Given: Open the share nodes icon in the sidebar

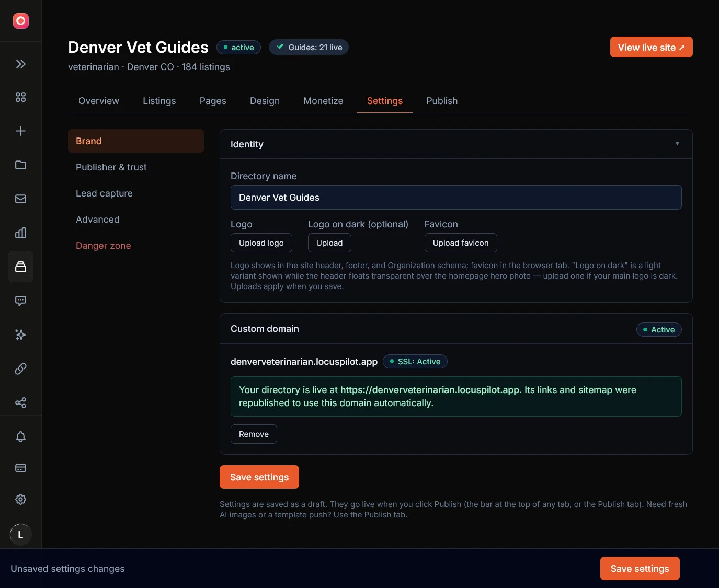Looking at the screenshot, I should (21, 403).
